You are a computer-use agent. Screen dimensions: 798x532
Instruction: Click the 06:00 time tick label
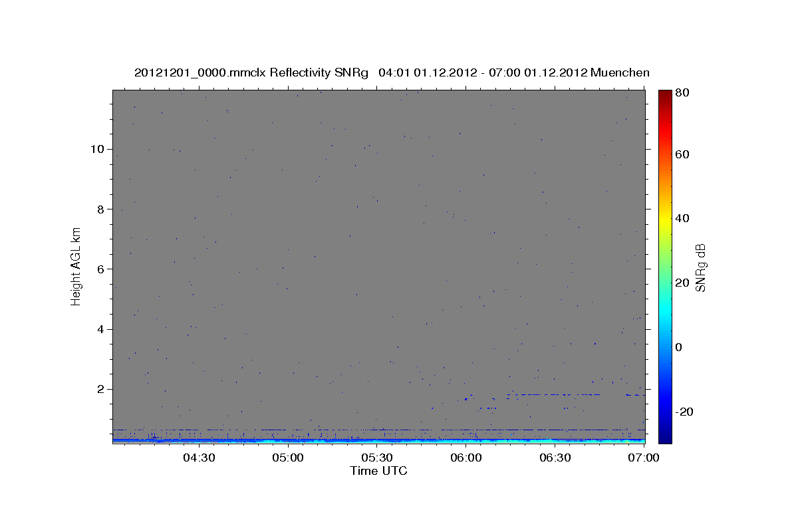(x=466, y=458)
